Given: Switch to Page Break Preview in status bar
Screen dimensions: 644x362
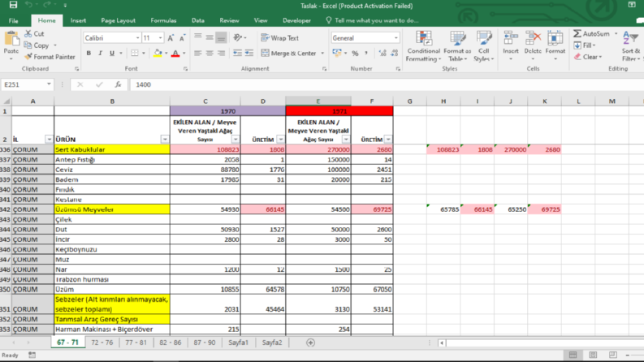Looking at the screenshot, I should (613, 355).
